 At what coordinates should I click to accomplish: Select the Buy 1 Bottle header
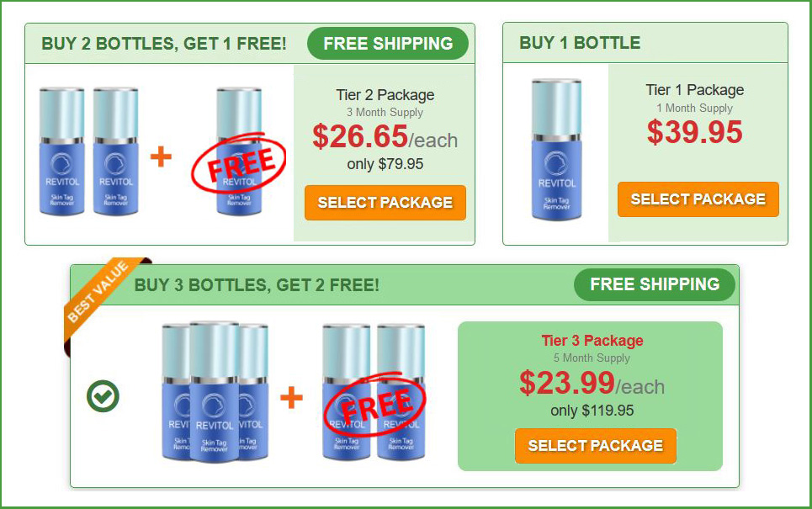click(580, 42)
